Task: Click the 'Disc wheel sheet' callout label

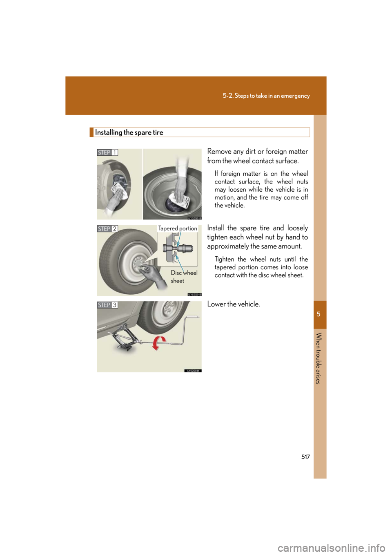Action: (183, 277)
